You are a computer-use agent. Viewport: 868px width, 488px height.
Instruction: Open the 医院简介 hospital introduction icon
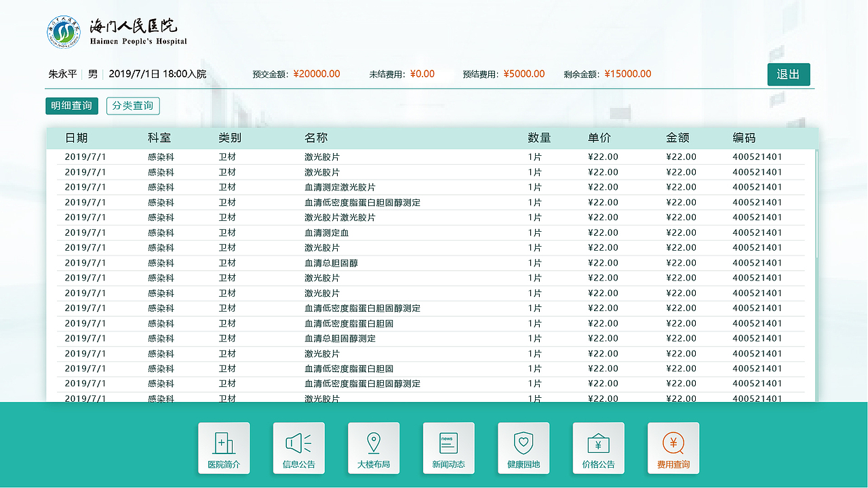tap(224, 448)
